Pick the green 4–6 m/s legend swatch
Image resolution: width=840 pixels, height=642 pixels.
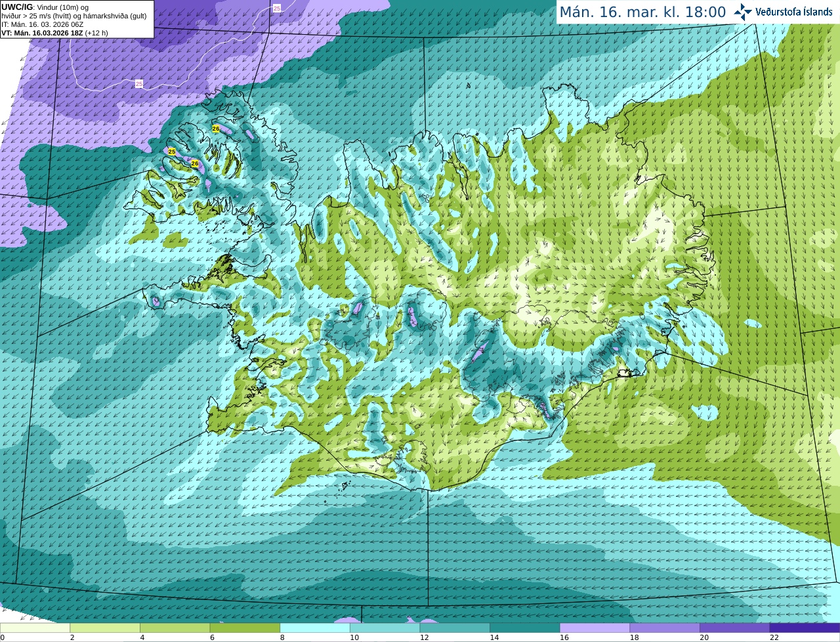(x=175, y=628)
